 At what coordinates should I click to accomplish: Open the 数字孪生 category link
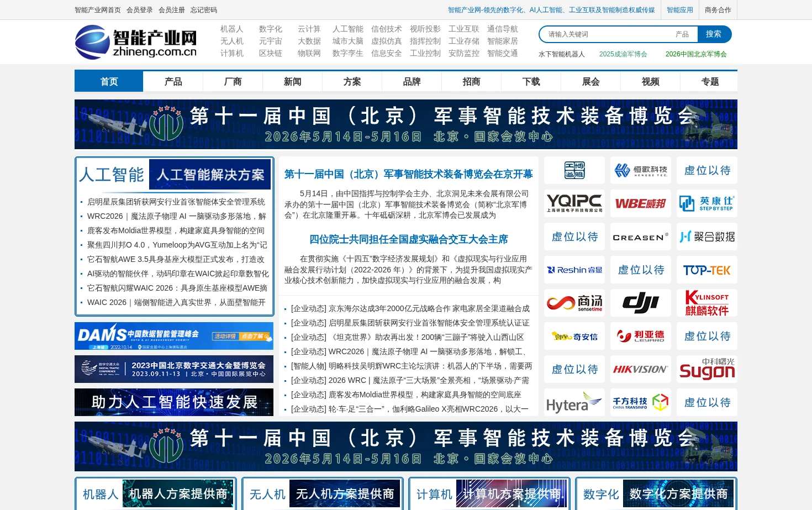point(348,53)
